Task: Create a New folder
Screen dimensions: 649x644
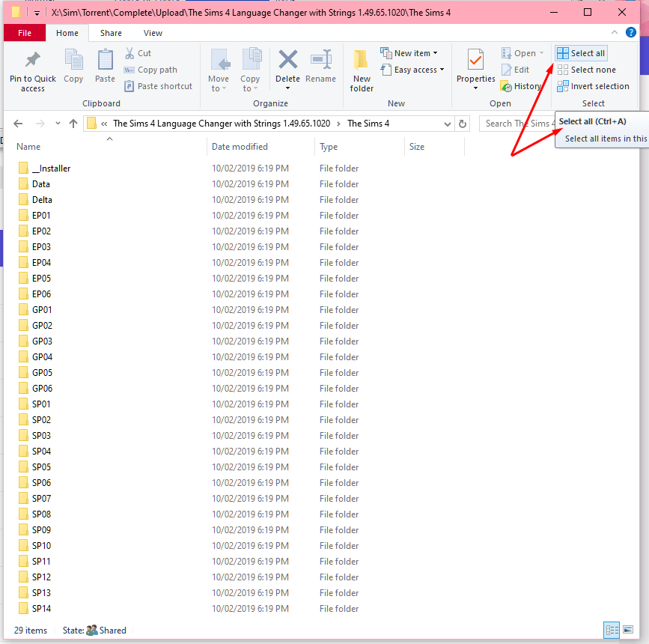Action: 362,71
